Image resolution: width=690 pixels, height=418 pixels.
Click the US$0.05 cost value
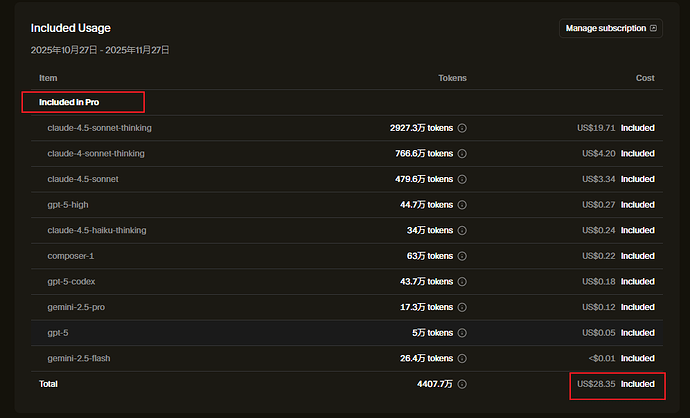click(599, 333)
